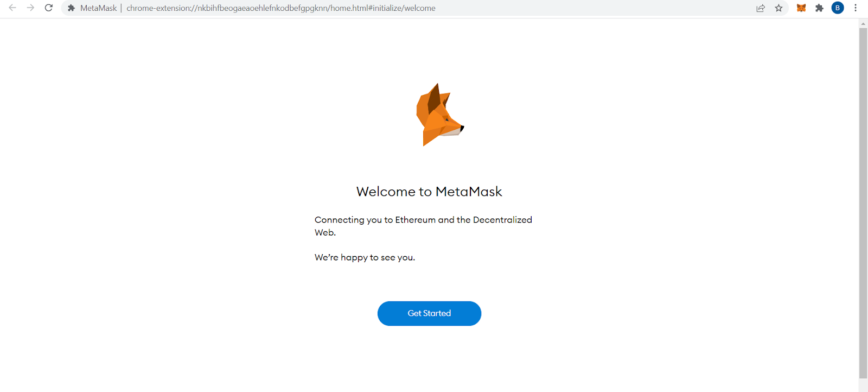Click the browser forward arrow
This screenshot has height=392, width=868.
tap(30, 8)
